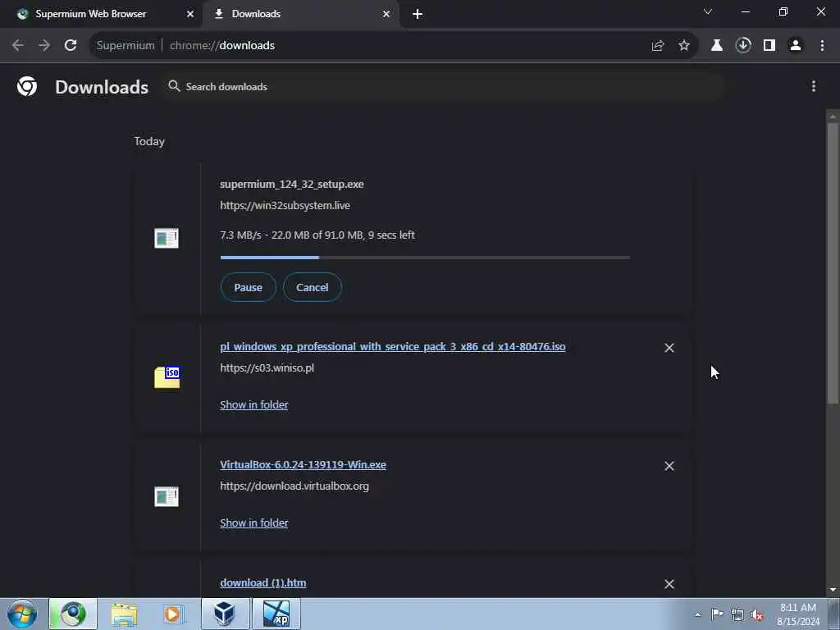Viewport: 840px width, 630px height.
Task: Open Windows Media Player from taskbar
Action: point(174,614)
